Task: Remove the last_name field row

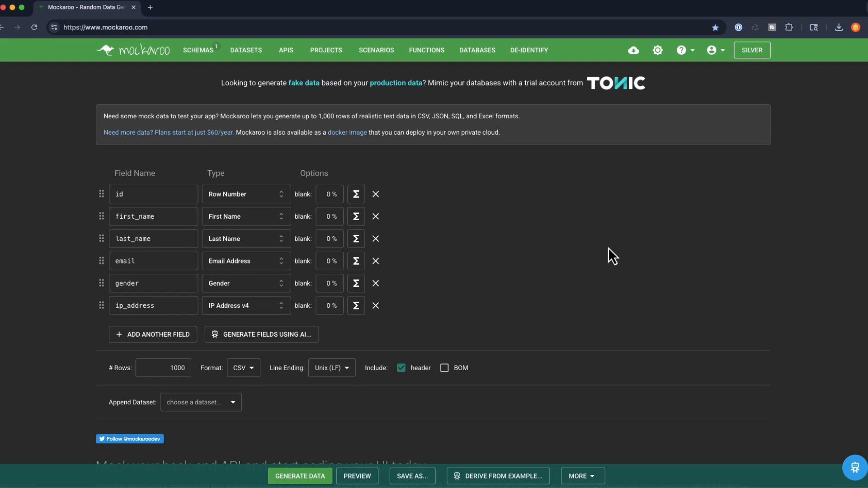Action: point(376,239)
